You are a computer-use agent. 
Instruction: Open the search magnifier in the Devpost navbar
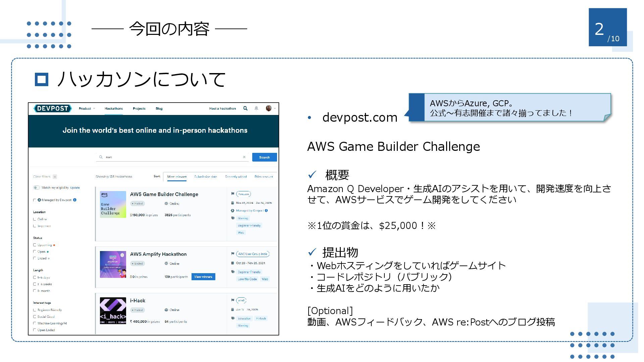[x=246, y=108]
